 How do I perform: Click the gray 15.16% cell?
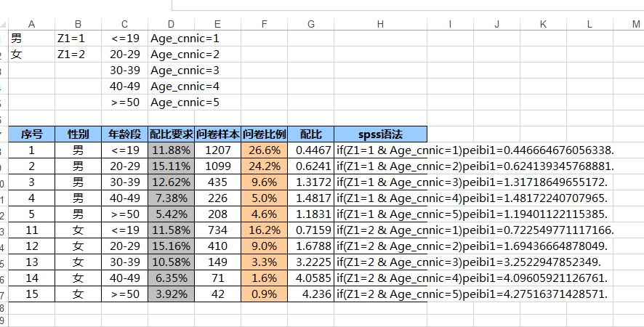click(171, 246)
